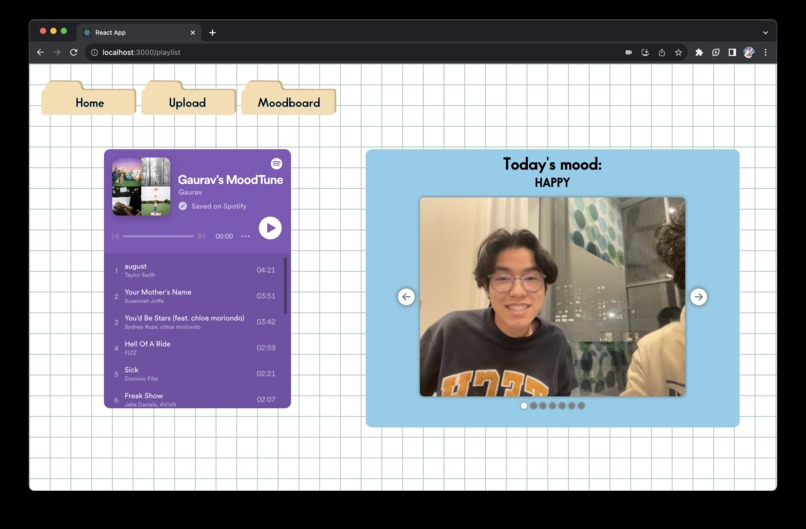The height and width of the screenshot is (529, 806).
Task: Play the track Your Mother's Name
Action: click(195, 296)
